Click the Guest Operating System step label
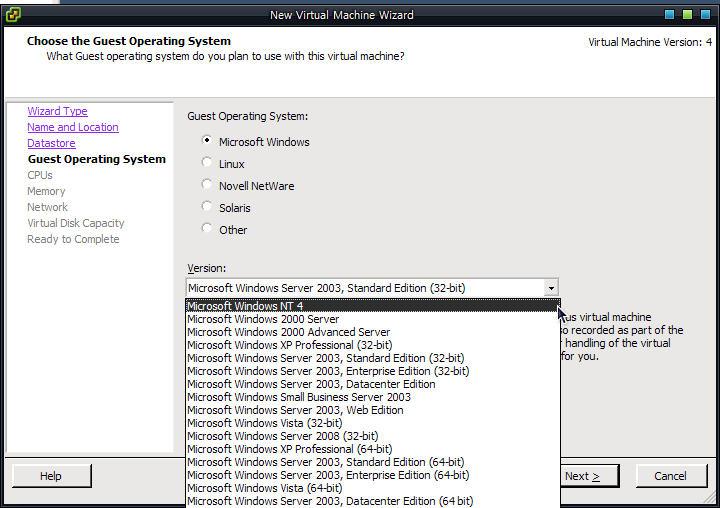Viewport: 720px width, 508px height. click(96, 159)
